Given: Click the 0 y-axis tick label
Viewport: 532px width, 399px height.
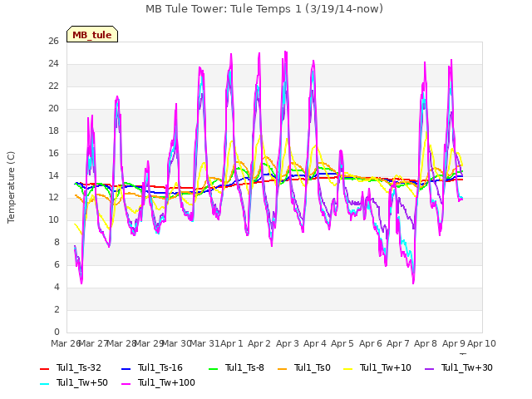Looking at the screenshot, I should (x=57, y=332).
